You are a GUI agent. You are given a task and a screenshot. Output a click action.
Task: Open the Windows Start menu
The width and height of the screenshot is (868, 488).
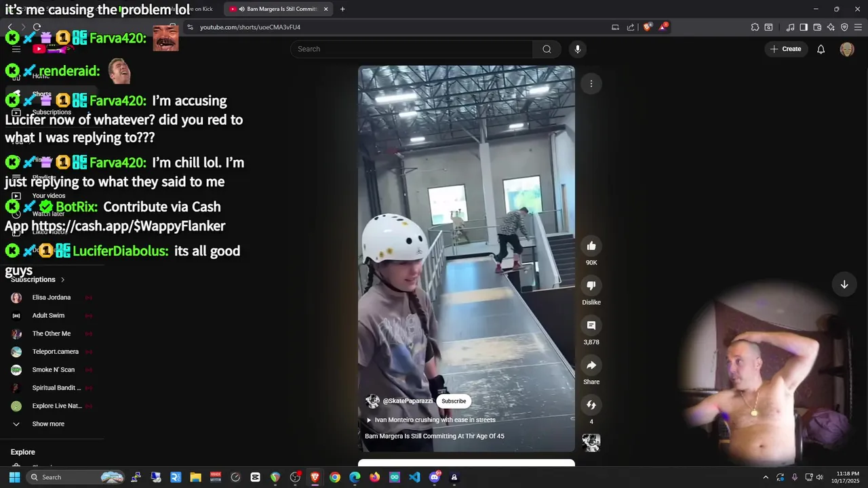click(14, 477)
